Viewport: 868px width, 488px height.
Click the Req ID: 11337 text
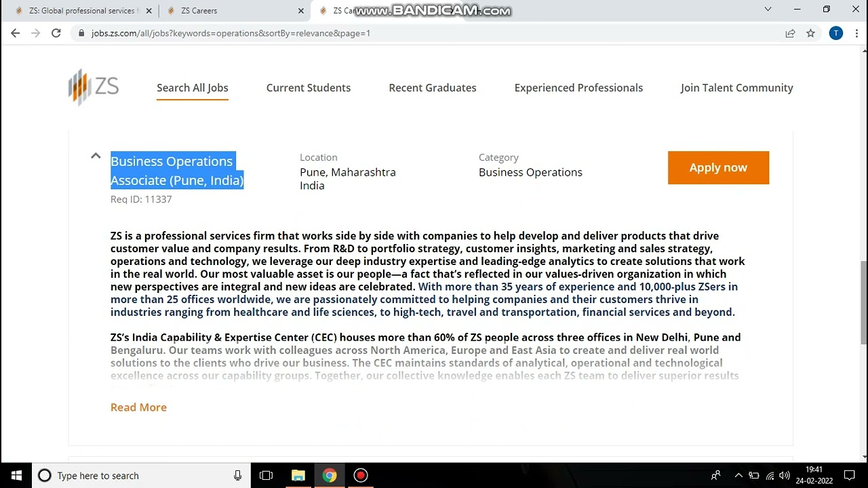[141, 199]
